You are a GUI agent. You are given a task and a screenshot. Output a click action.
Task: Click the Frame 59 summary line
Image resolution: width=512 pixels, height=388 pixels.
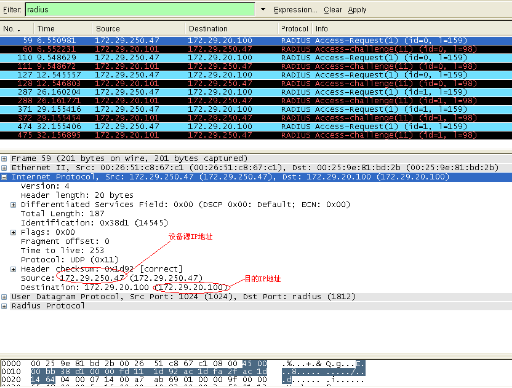coord(130,159)
